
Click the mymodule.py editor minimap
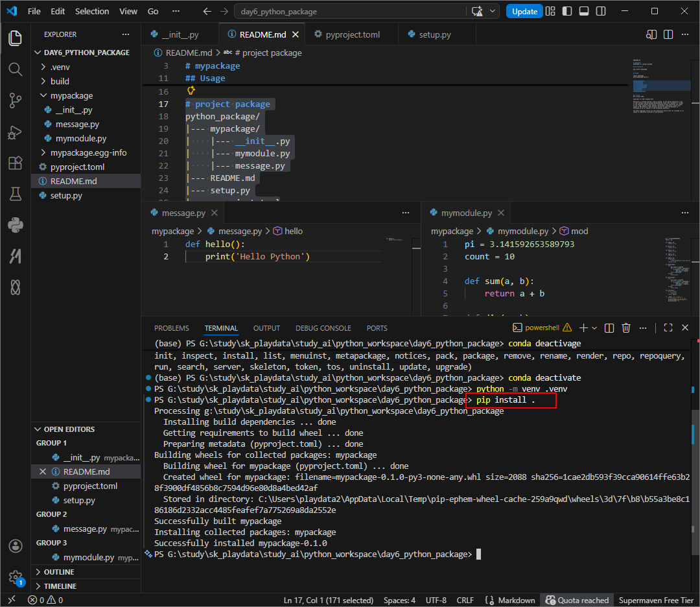(x=678, y=269)
